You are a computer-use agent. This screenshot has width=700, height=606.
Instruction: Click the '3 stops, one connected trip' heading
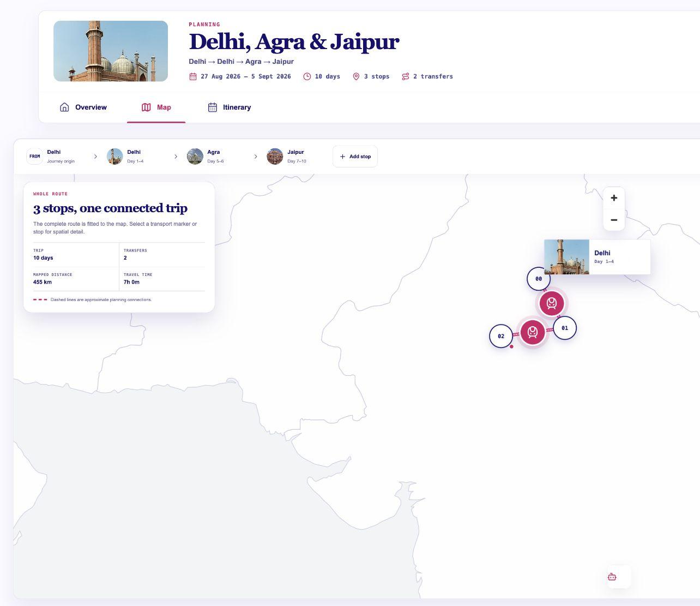110,208
